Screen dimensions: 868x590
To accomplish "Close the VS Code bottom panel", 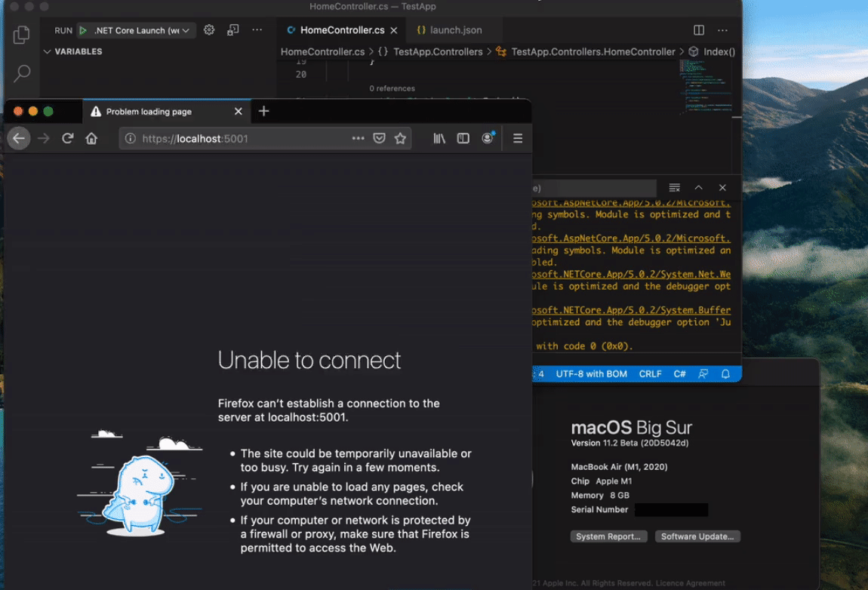I will pyautogui.click(x=722, y=188).
